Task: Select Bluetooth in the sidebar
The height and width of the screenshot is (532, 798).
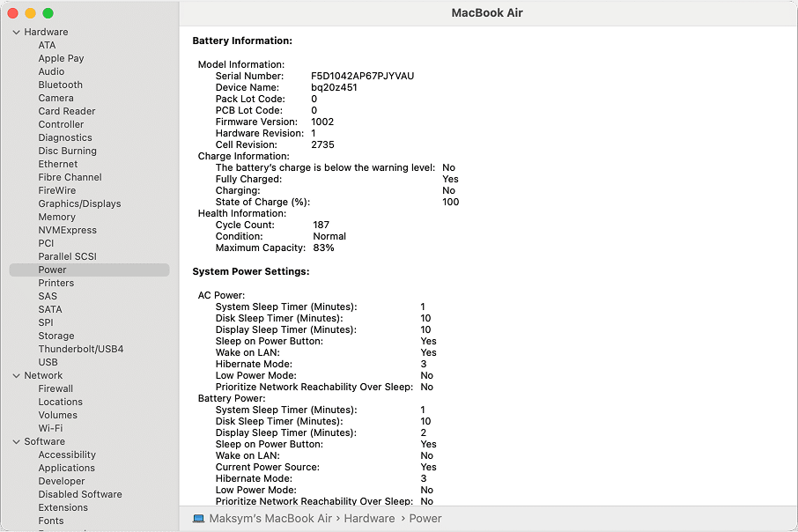Action: tap(60, 85)
